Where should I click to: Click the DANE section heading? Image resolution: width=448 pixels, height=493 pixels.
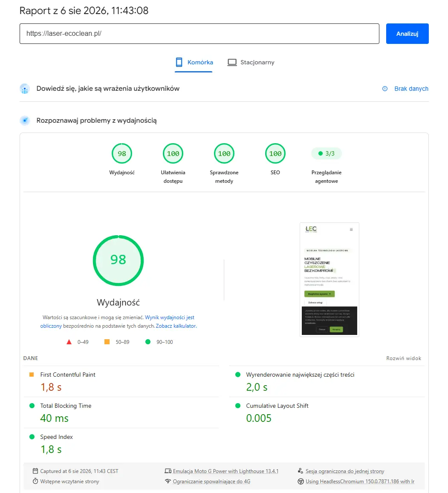pos(31,358)
